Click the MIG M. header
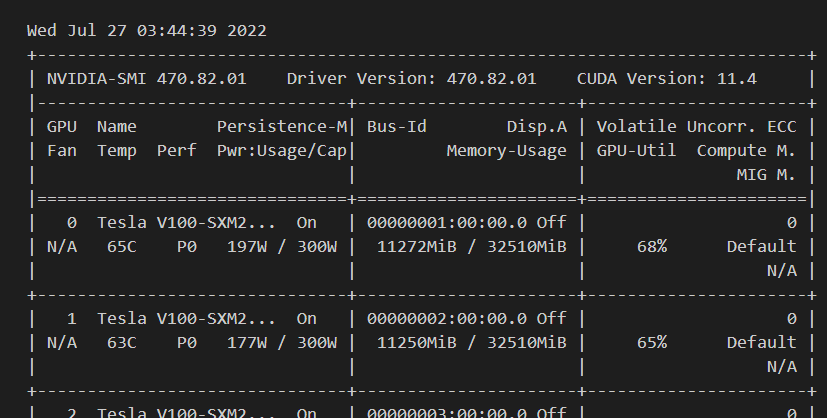The image size is (827, 418). click(766, 175)
